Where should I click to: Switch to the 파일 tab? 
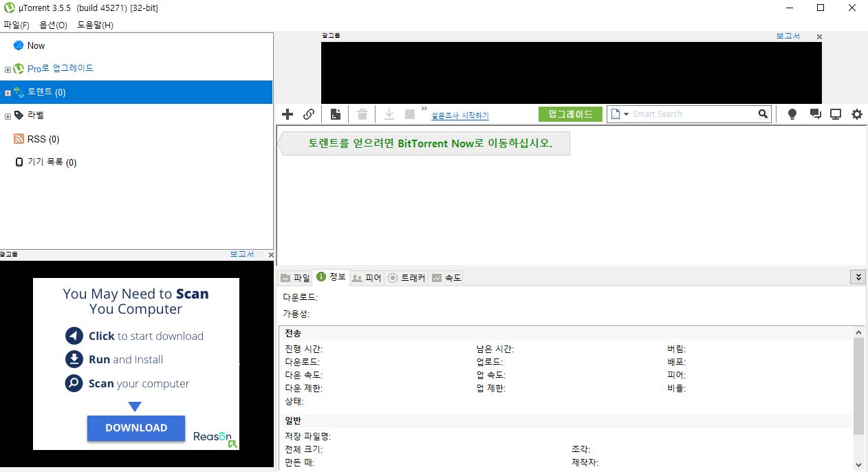[295, 278]
